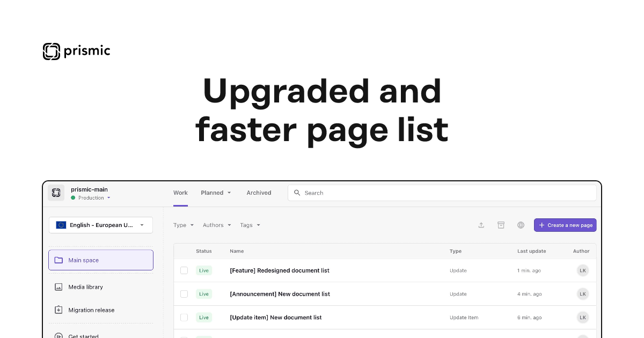This screenshot has height=338, width=644.
Task: Click the Main space folder icon
Action: coord(59,260)
